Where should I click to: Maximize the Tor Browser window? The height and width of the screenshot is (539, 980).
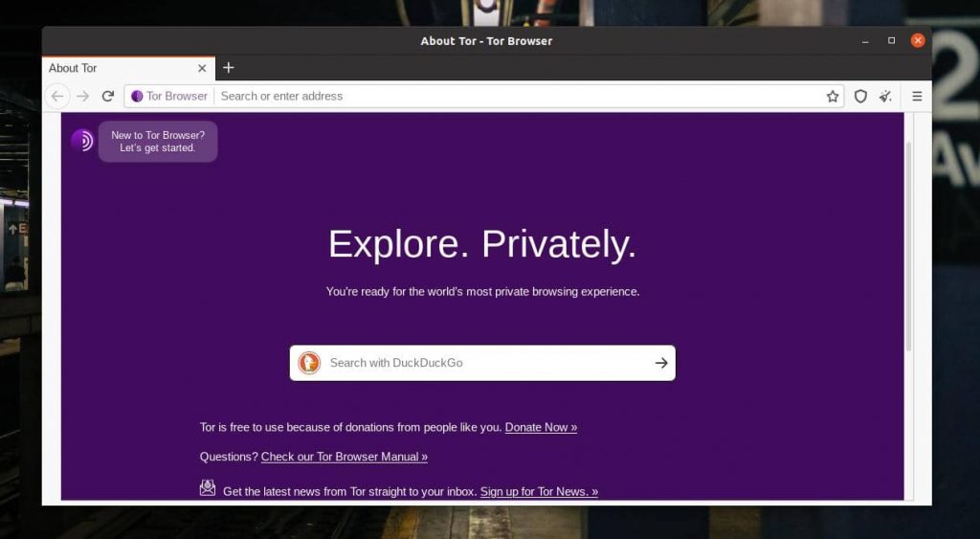tap(891, 40)
